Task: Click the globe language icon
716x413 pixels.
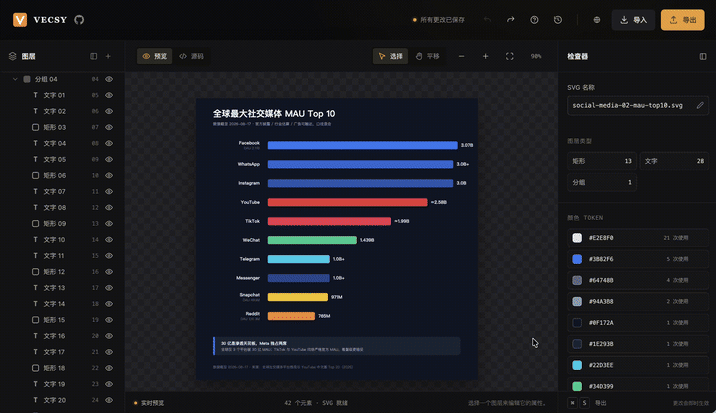Action: [597, 20]
